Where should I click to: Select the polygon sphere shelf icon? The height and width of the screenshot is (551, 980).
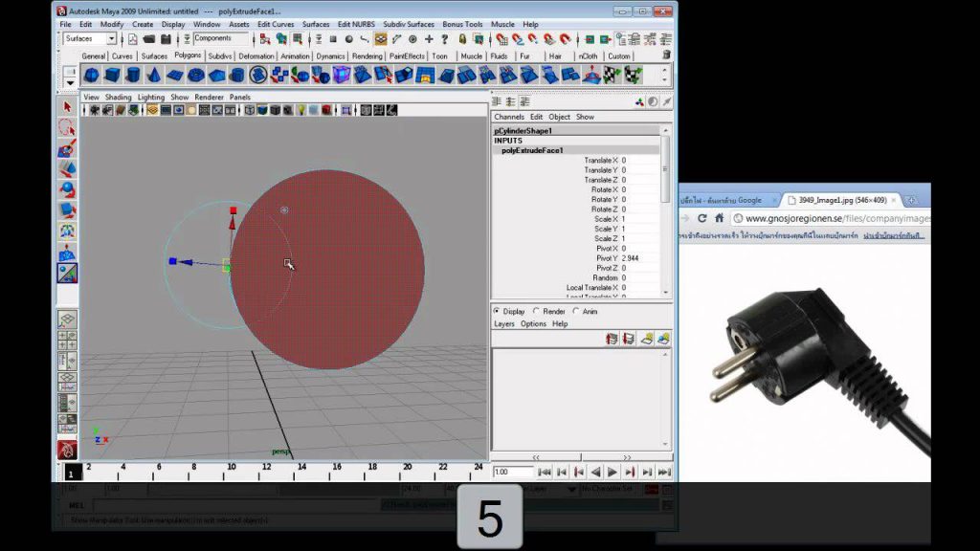(91, 76)
